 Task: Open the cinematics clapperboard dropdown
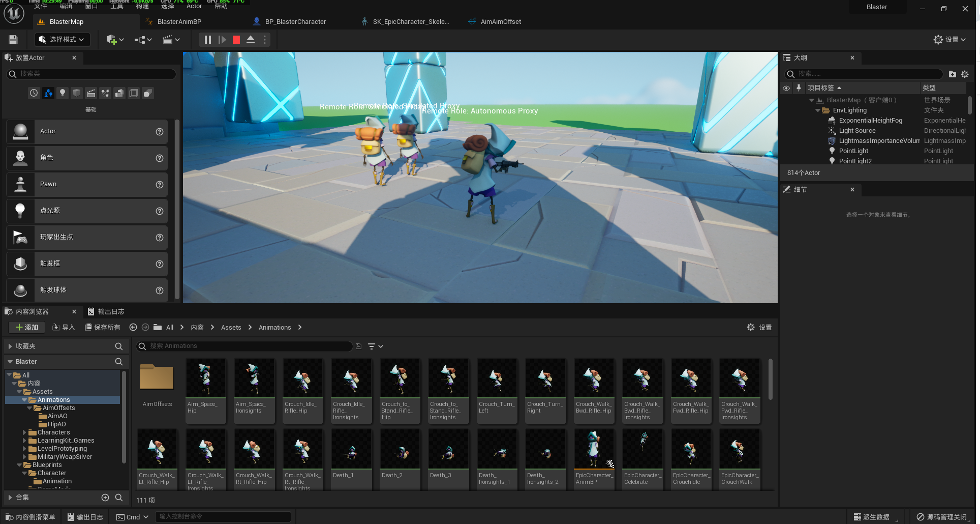(x=171, y=40)
